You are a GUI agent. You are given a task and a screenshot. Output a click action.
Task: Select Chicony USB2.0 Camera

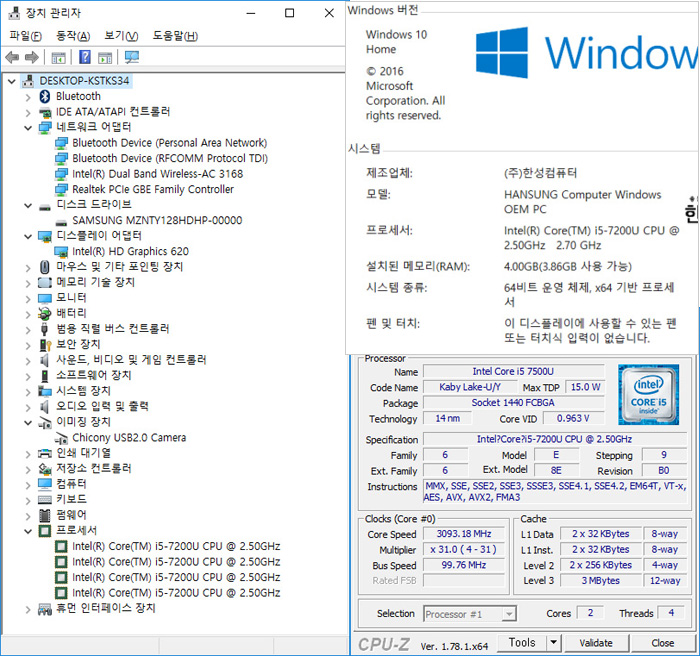point(129,438)
